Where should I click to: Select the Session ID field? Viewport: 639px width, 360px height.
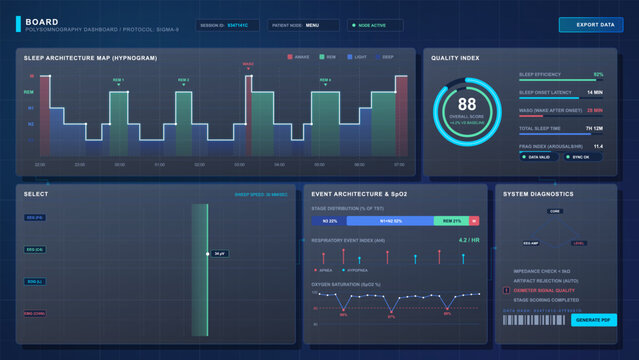coord(227,25)
